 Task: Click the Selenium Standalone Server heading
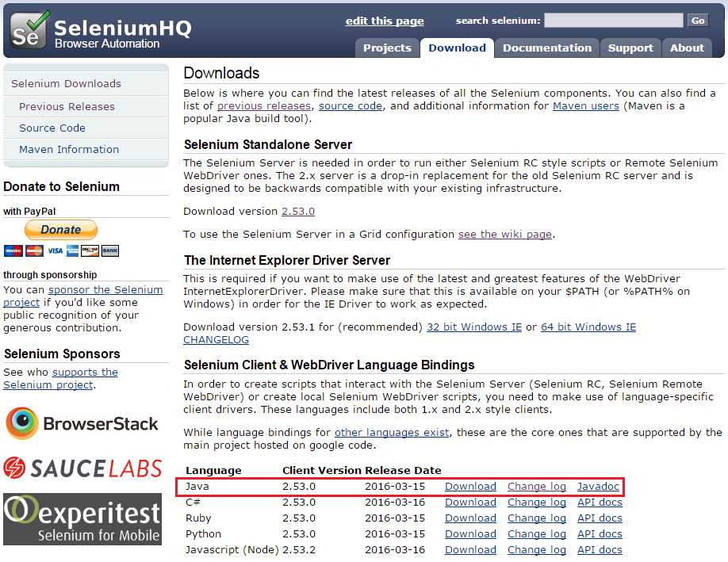(268, 144)
